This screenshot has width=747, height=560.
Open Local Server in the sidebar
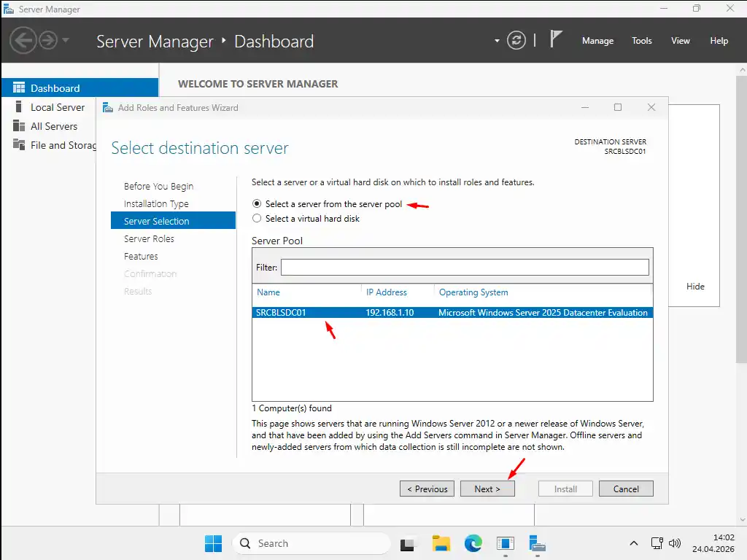tap(58, 107)
